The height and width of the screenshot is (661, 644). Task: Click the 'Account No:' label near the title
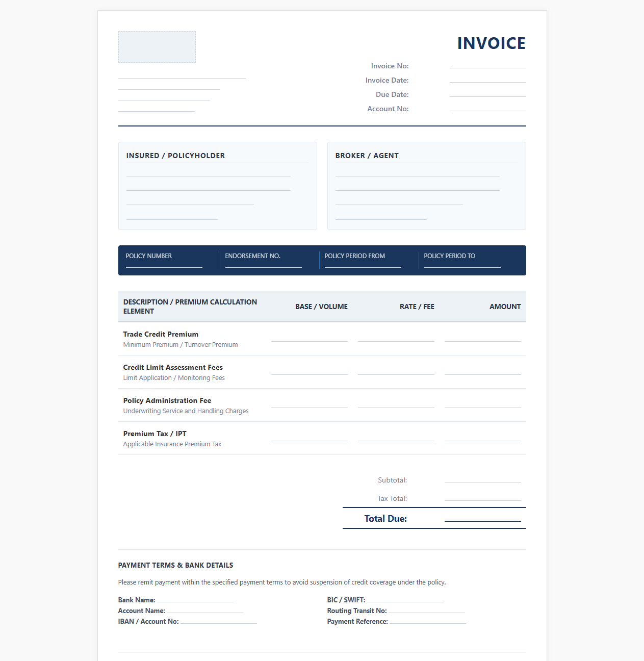(388, 109)
